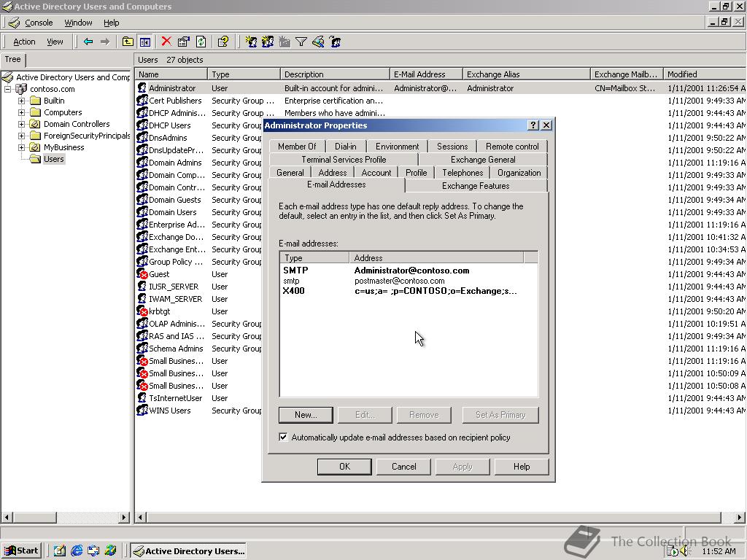The image size is (747, 560).
Task: Open the Window menu
Action: 78,23
